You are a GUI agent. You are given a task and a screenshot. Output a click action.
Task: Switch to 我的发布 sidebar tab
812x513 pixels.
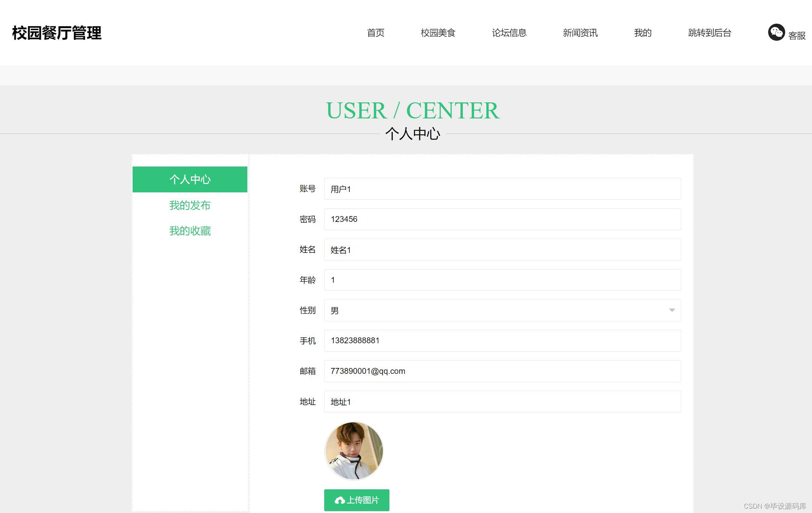(190, 205)
